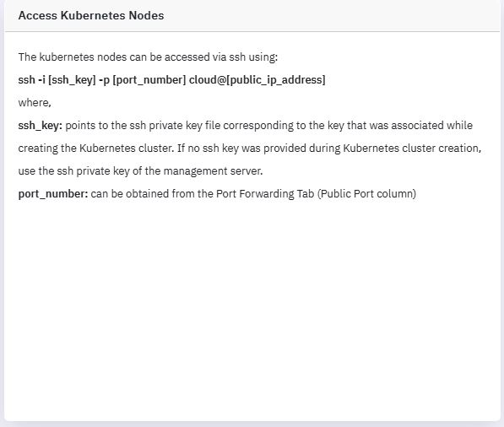Click the bold 'port_number:' label
The width and height of the screenshot is (504, 427).
53,194
